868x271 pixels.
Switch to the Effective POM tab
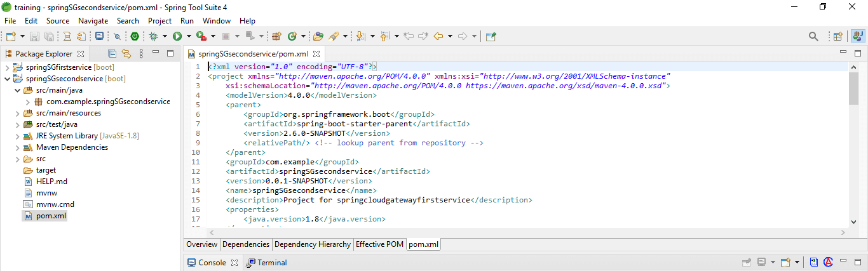click(x=379, y=244)
